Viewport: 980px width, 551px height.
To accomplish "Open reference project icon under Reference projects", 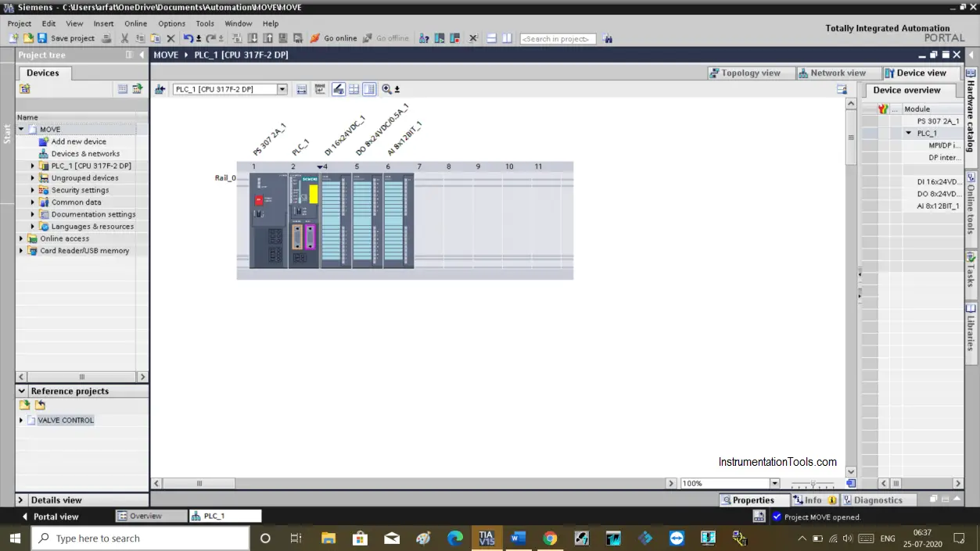I will (24, 405).
